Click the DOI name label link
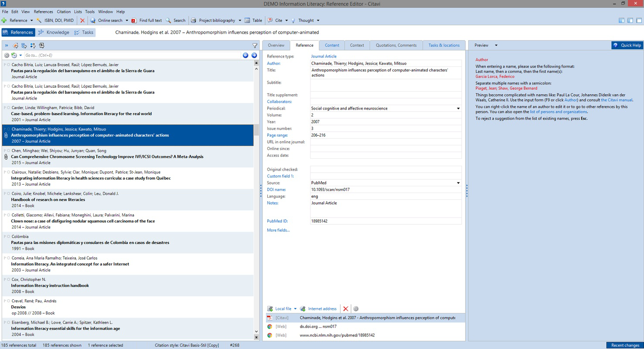This screenshot has height=349, width=644. click(x=276, y=189)
